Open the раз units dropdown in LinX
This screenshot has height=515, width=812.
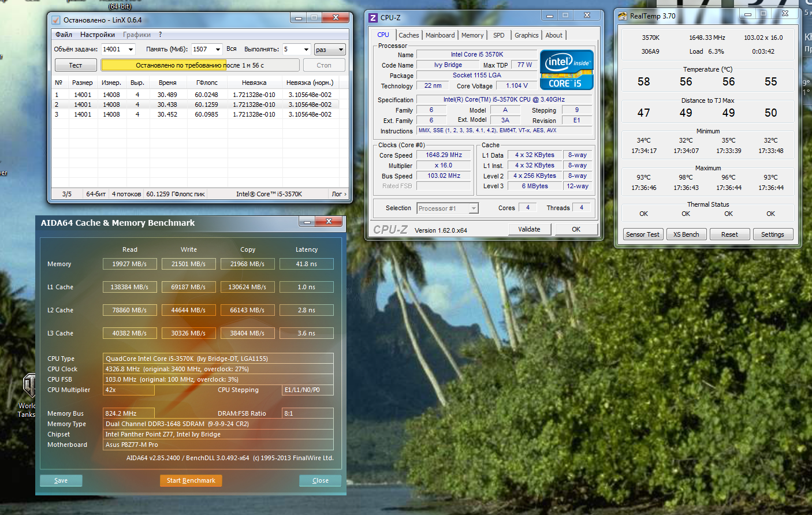click(330, 50)
